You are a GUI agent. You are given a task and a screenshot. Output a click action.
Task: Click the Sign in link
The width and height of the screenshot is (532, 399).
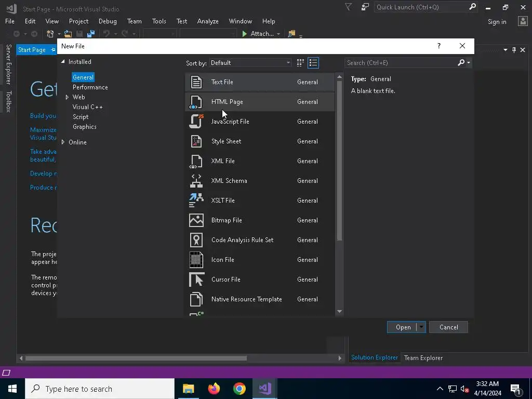click(497, 22)
